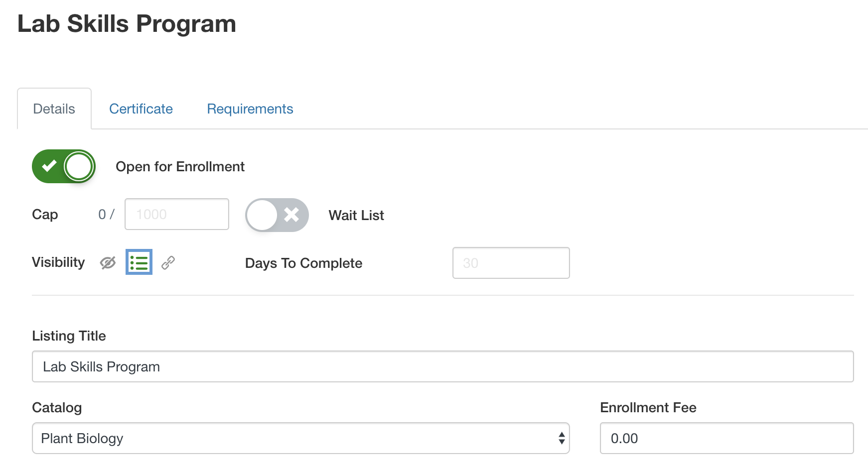This screenshot has width=868, height=467.
Task: Select the Details tab
Action: [54, 109]
